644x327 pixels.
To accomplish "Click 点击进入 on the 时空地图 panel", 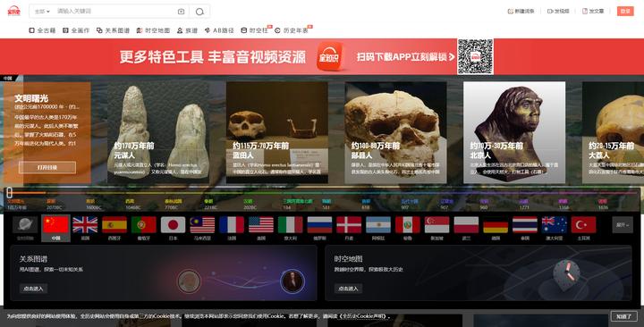I will click(348, 289).
